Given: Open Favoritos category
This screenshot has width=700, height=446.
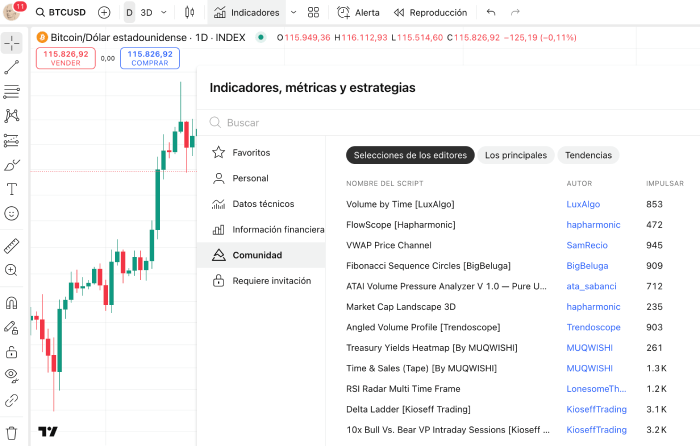Looking at the screenshot, I should [x=261, y=153].
